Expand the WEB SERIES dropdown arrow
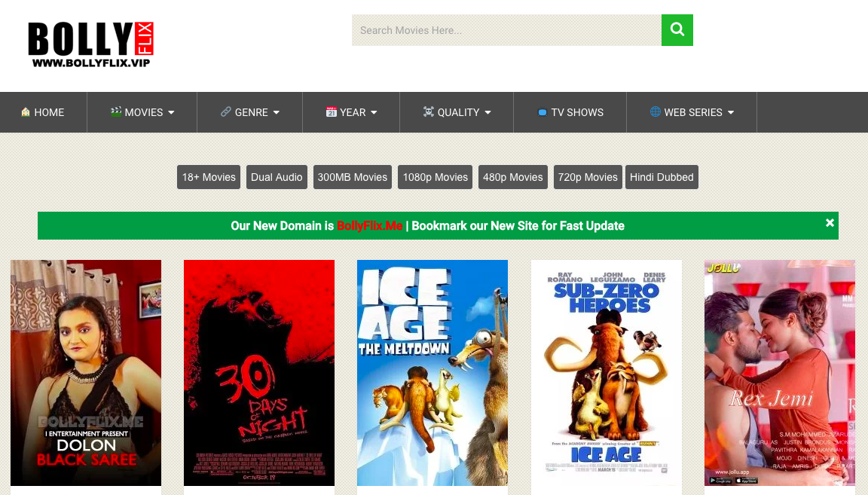The height and width of the screenshot is (495, 868). (731, 113)
